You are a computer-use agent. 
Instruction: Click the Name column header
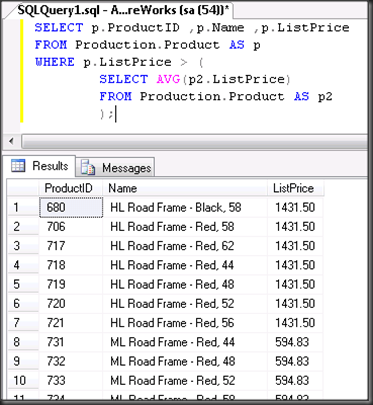(185, 188)
